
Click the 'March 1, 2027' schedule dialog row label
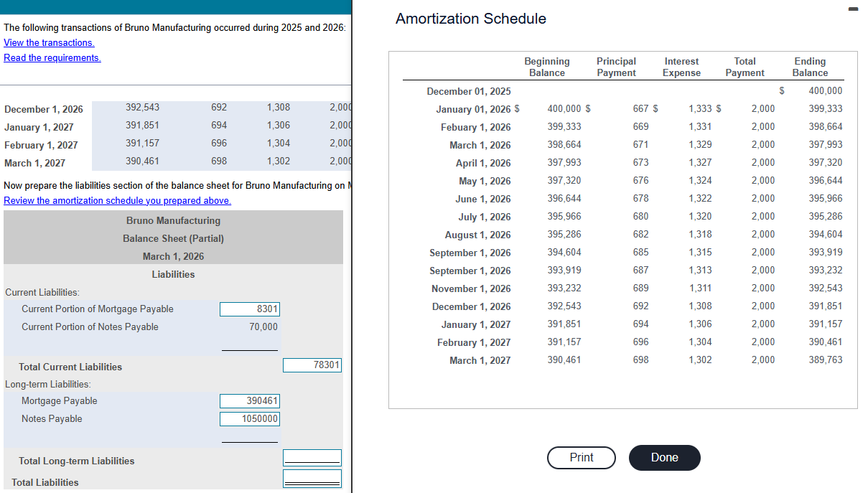tap(480, 360)
